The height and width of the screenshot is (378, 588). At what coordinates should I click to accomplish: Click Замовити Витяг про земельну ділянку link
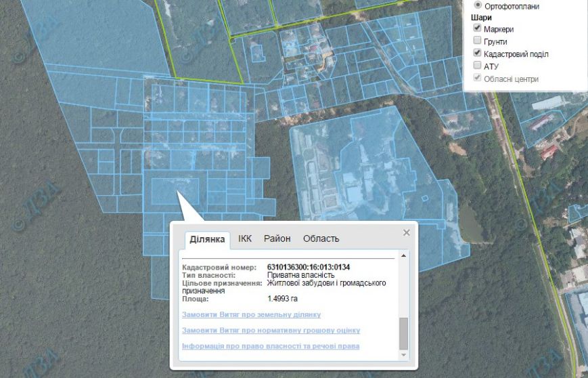(251, 315)
